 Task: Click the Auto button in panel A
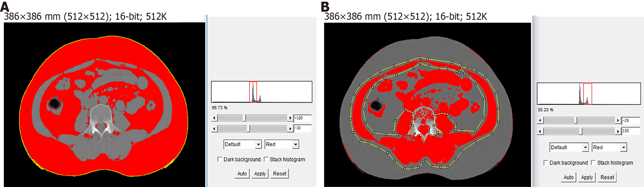[x=242, y=174]
